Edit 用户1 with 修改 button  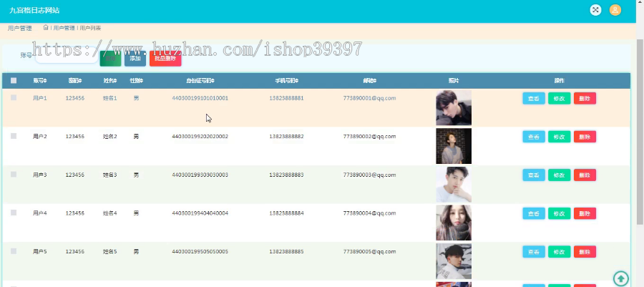559,99
